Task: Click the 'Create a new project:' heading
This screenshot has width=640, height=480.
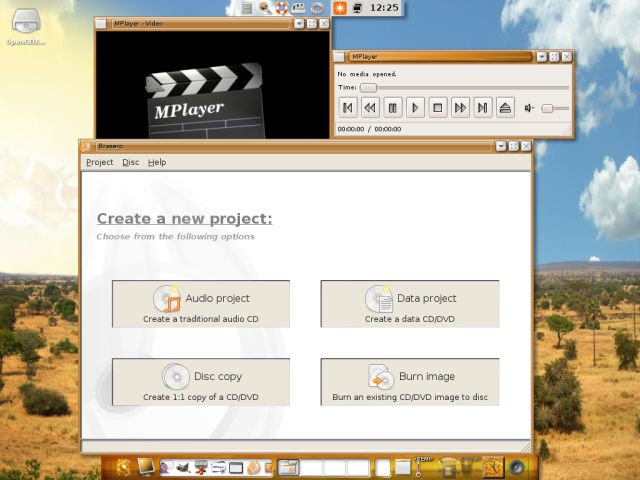Action: 184,219
